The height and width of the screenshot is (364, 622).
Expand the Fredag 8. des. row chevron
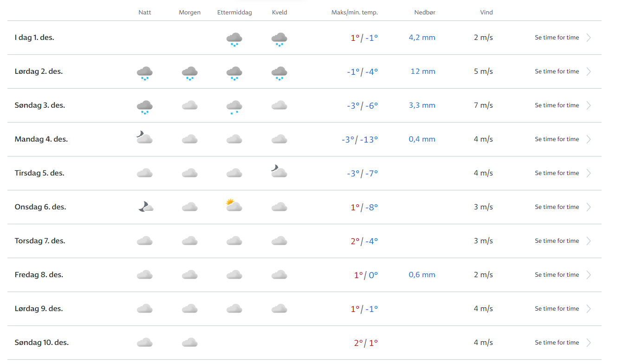point(589,275)
